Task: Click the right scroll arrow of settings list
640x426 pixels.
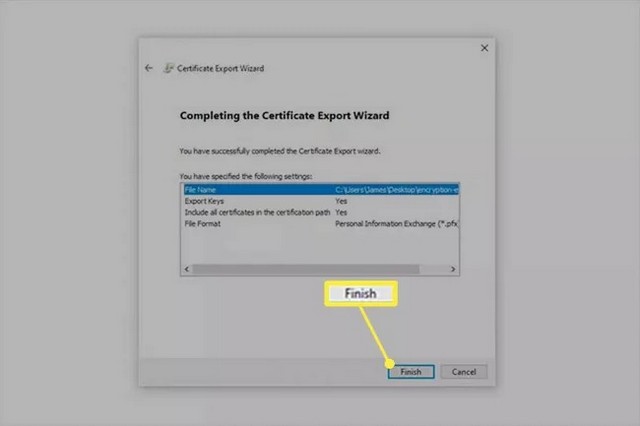Action: click(x=453, y=269)
